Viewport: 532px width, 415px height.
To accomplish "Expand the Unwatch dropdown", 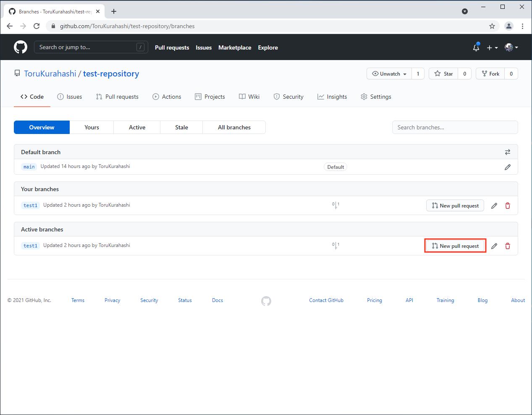I will (x=389, y=74).
